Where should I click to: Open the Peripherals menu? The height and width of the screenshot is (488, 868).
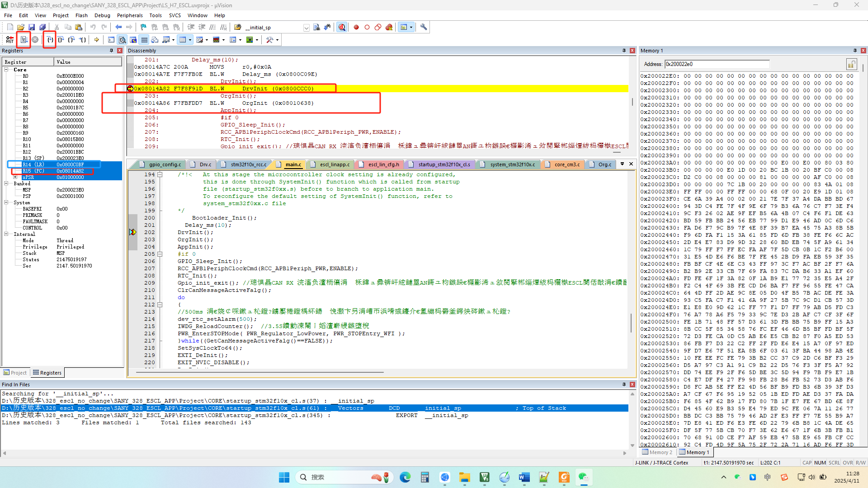coord(129,15)
